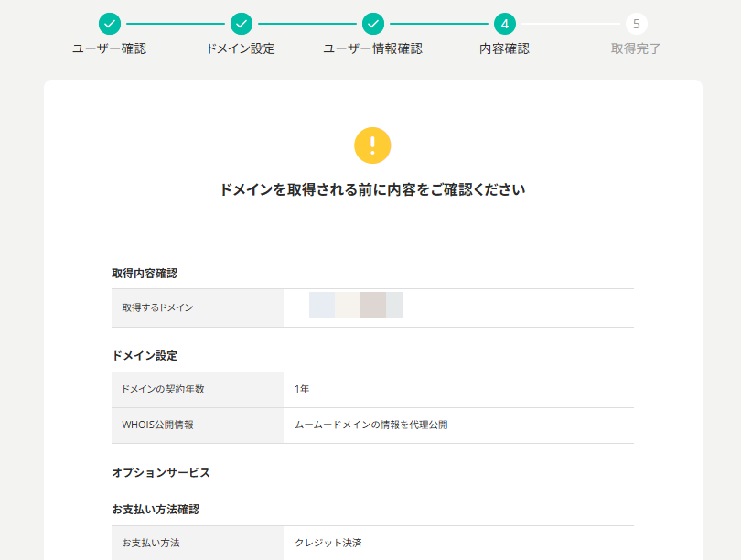Click the ドメインの契約年数 row label
The width and height of the screenshot is (741, 560).
[163, 389]
